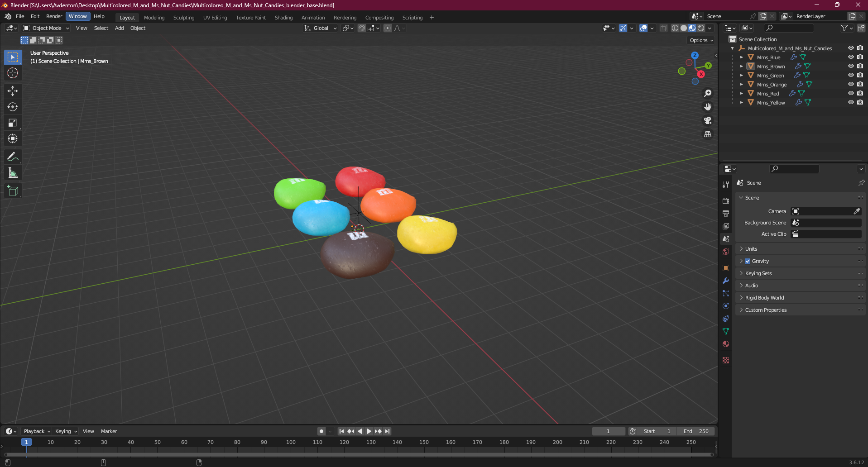Disable Mms_Orange in renders
This screenshot has width=868, height=467.
point(860,84)
